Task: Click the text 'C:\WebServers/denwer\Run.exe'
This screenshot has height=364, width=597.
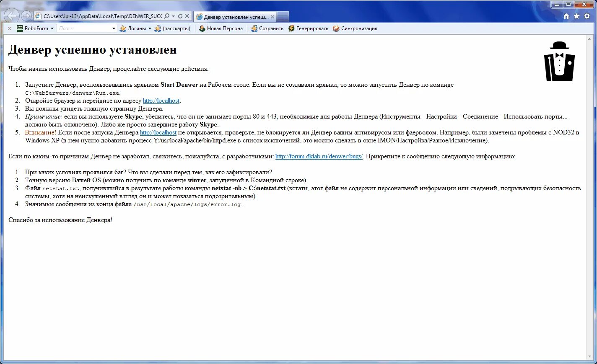Action: (x=72, y=93)
